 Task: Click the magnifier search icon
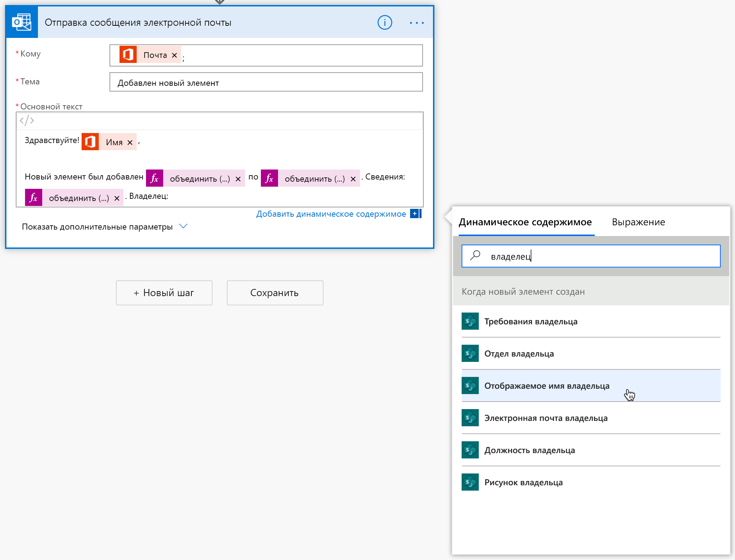point(475,255)
